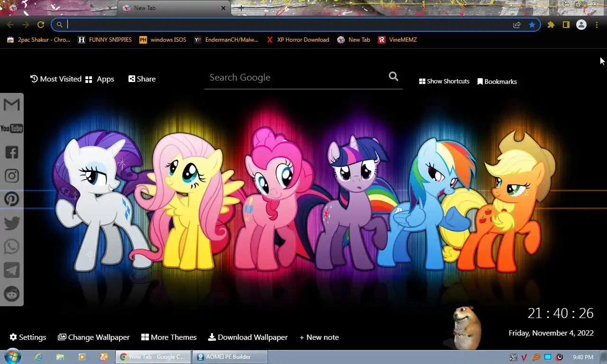Open Gmail from the side panel
The width and height of the screenshot is (607, 364).
12,104
